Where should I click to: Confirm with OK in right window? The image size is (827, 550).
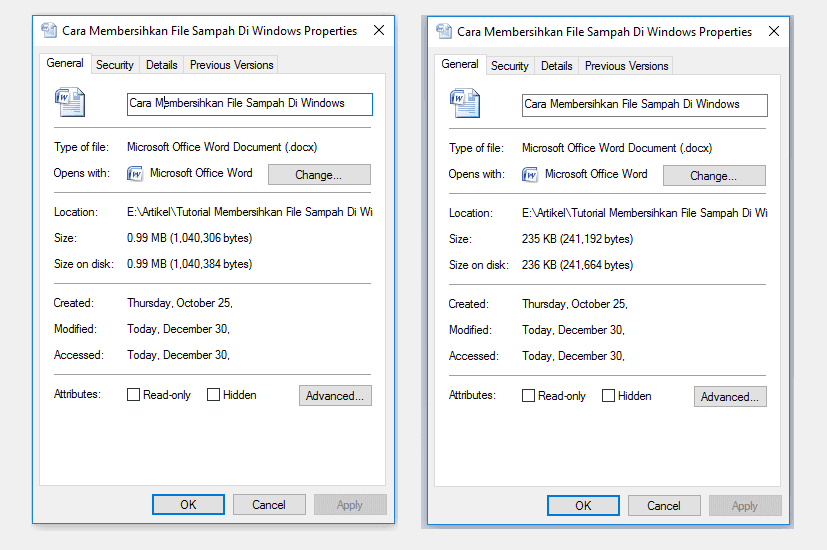click(583, 506)
